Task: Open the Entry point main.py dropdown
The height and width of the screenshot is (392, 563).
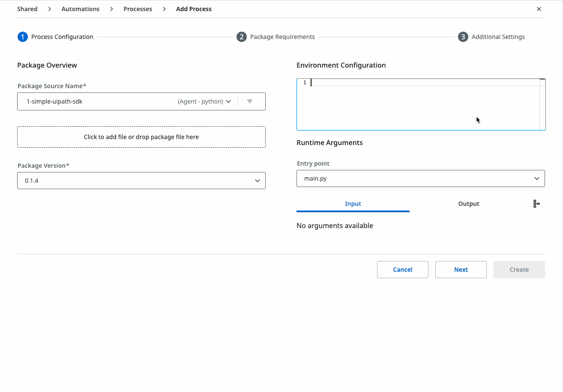Action: point(421,178)
